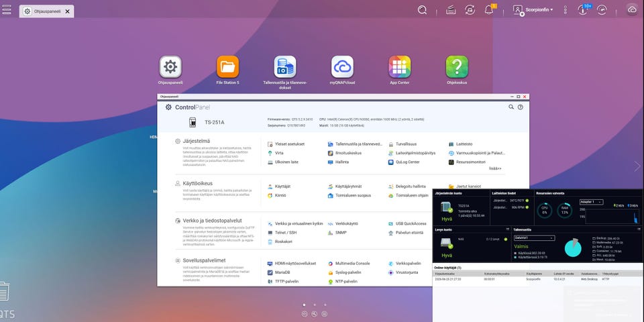Open Yleiset asetukset settings
The width and height of the screenshot is (644, 322).
point(286,144)
